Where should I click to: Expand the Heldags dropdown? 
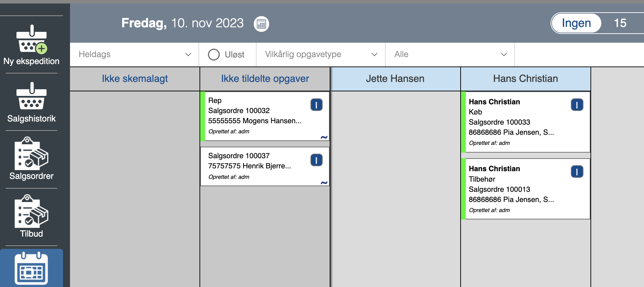pyautogui.click(x=135, y=54)
